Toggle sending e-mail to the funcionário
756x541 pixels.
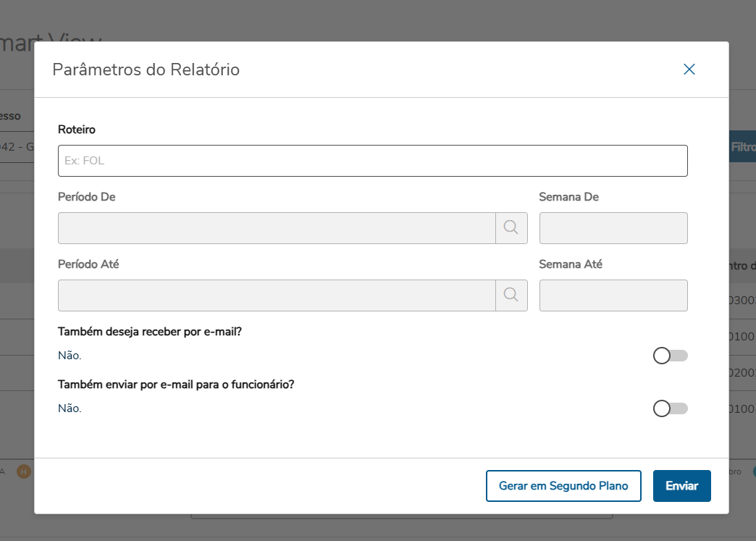coord(670,408)
